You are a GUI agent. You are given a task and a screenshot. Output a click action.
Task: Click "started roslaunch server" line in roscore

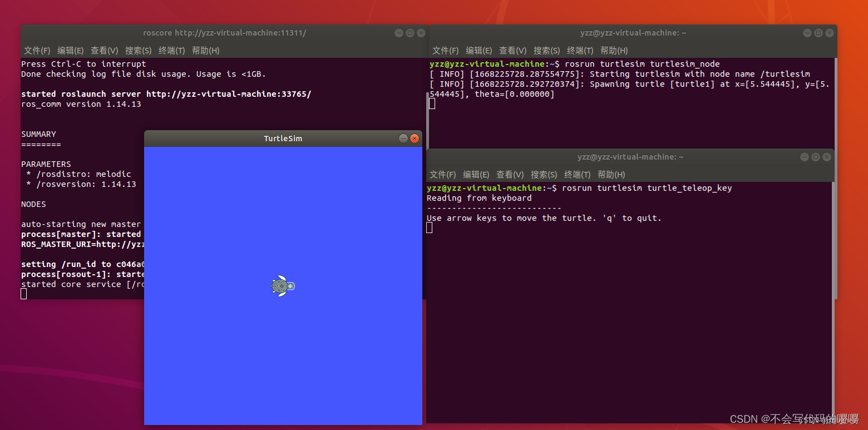(166, 94)
